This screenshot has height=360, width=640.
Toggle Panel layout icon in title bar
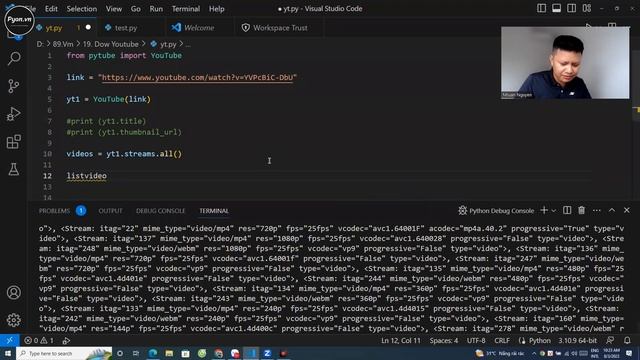point(556,9)
